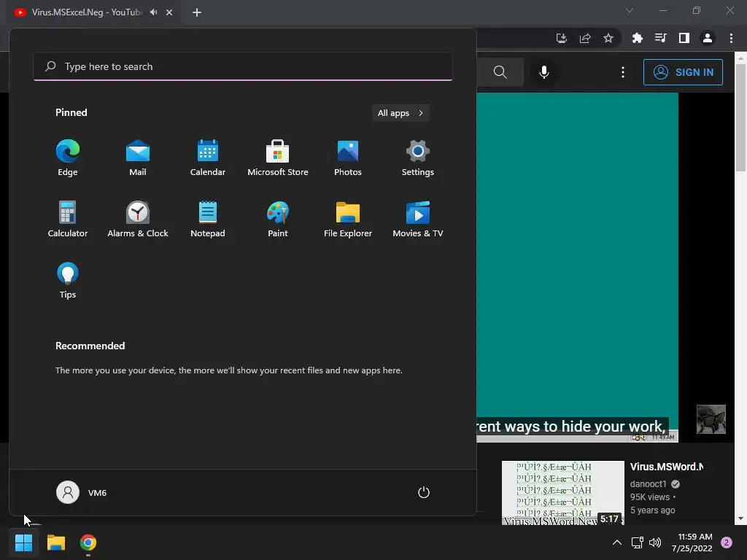
Task: Open the Virus.MSWord video thumbnail
Action: pos(563,492)
